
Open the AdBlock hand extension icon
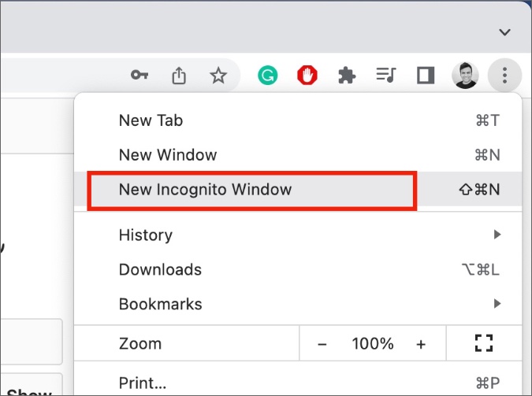(x=307, y=76)
